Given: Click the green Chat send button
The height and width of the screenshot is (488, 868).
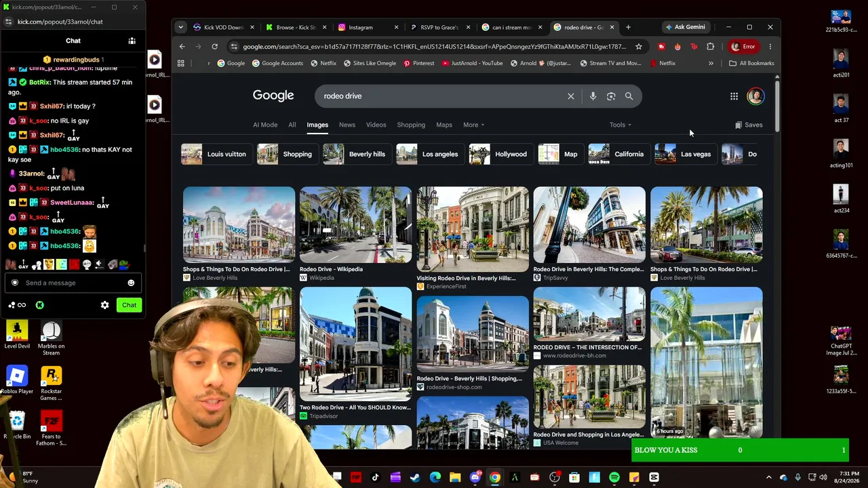Looking at the screenshot, I should click(129, 305).
